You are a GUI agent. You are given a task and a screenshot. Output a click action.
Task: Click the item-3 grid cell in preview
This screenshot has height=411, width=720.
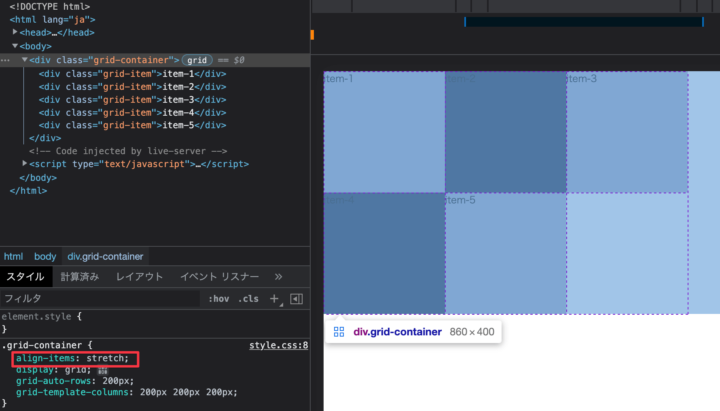pyautogui.click(x=627, y=132)
